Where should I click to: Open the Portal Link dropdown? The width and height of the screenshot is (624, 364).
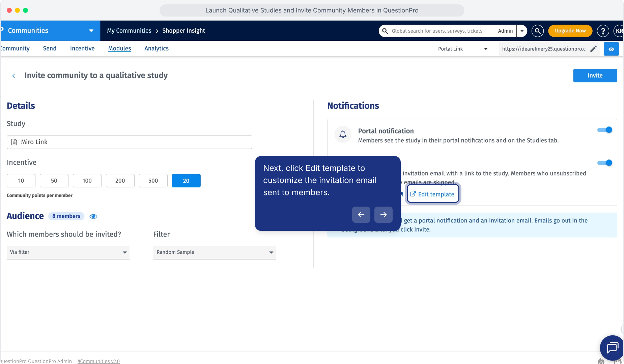462,49
